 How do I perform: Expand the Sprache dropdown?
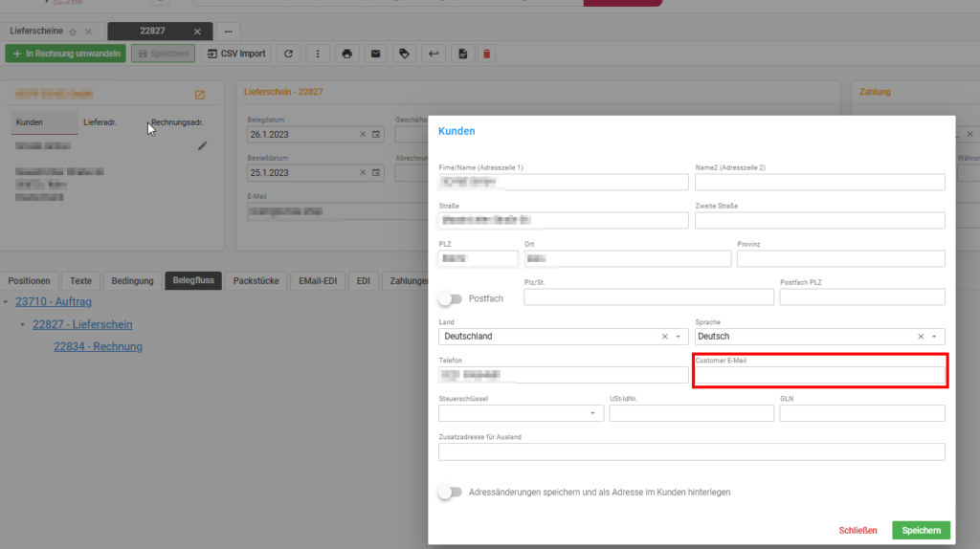[x=934, y=337]
